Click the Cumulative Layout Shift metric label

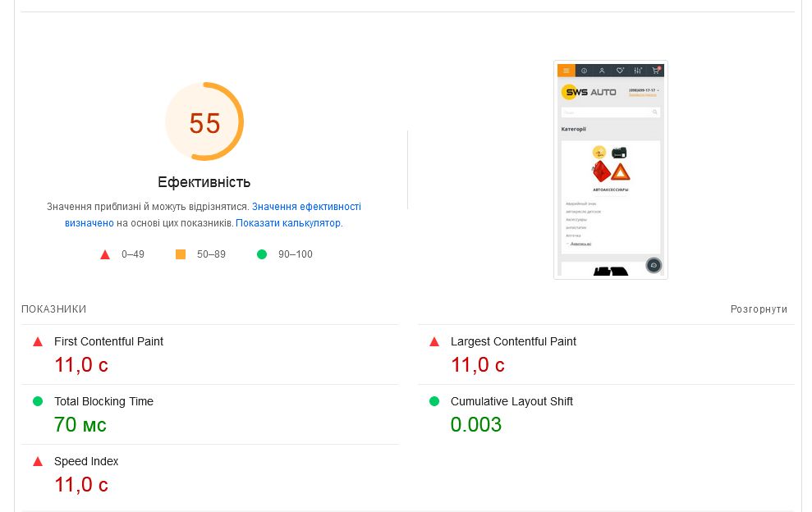(x=512, y=401)
